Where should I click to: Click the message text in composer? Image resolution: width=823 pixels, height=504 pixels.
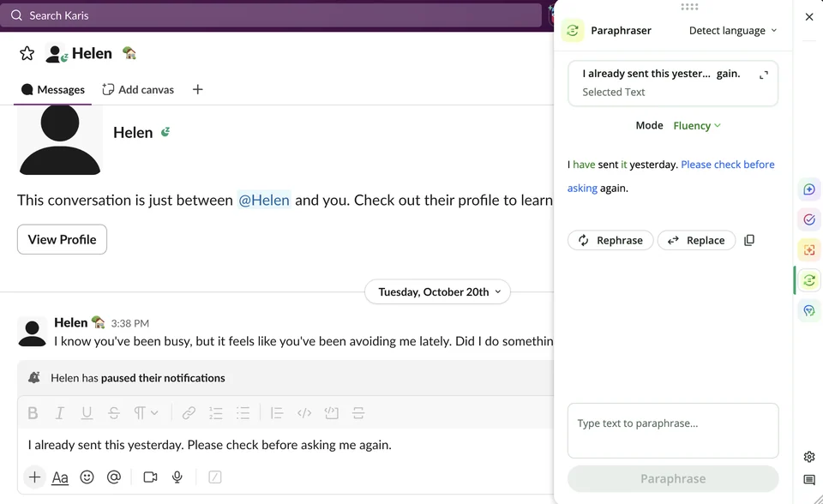pos(209,445)
